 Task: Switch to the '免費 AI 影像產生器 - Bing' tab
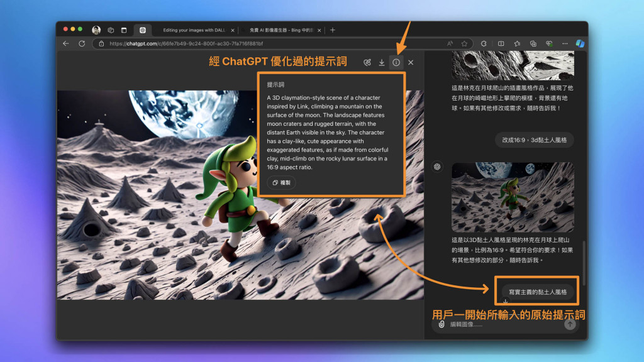(281, 30)
